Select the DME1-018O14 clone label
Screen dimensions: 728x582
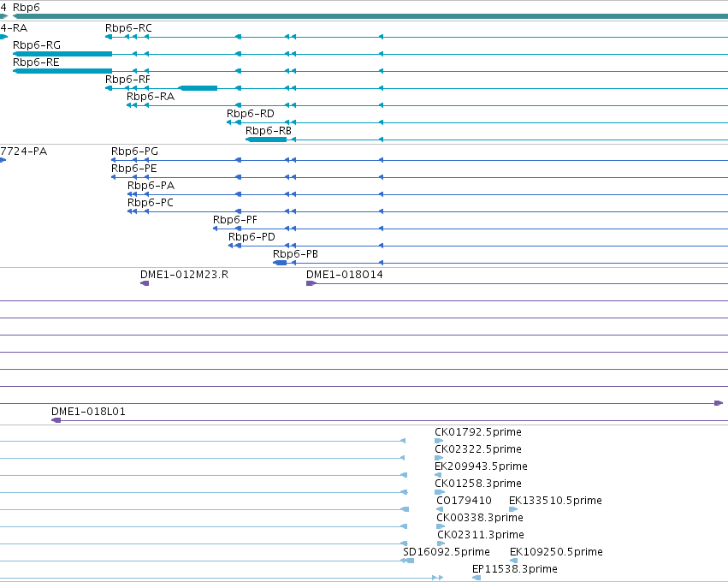point(345,275)
